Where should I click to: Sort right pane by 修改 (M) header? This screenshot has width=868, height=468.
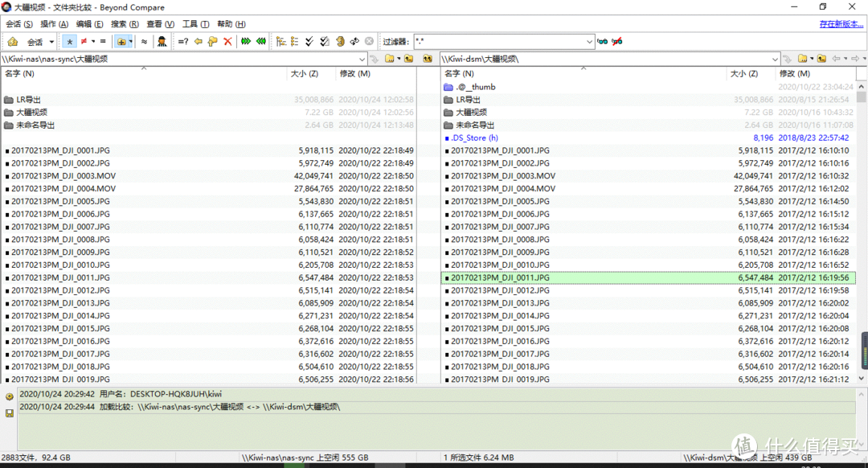794,74
